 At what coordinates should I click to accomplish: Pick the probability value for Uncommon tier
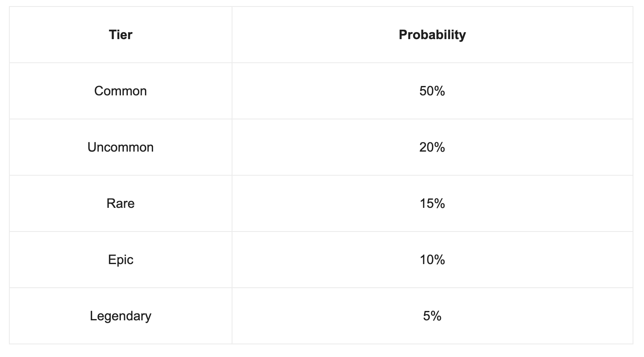click(432, 147)
